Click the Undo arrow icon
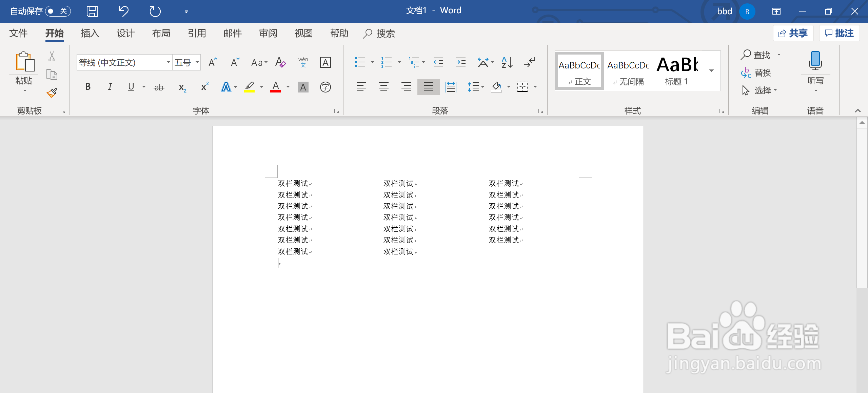The image size is (868, 393). click(123, 12)
